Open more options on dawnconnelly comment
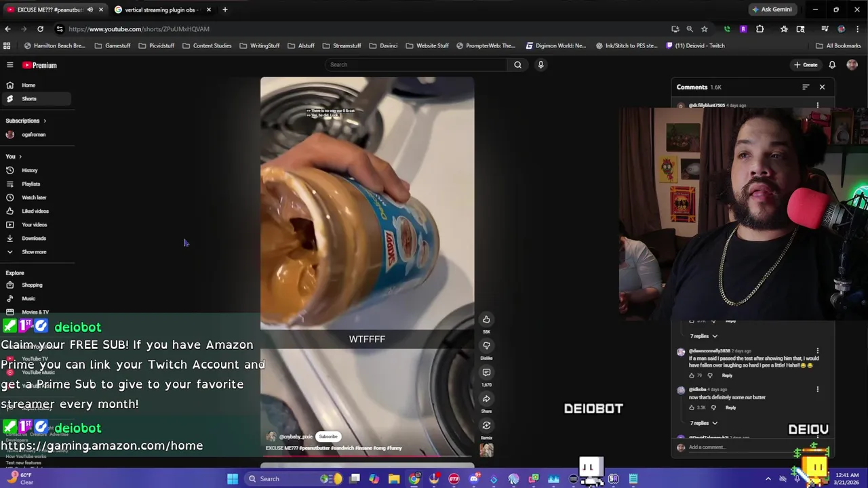Image resolution: width=868 pixels, height=488 pixels. [818, 351]
